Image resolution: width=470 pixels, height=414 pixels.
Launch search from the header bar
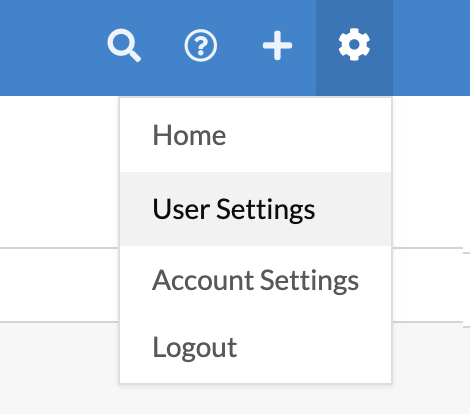pos(124,45)
